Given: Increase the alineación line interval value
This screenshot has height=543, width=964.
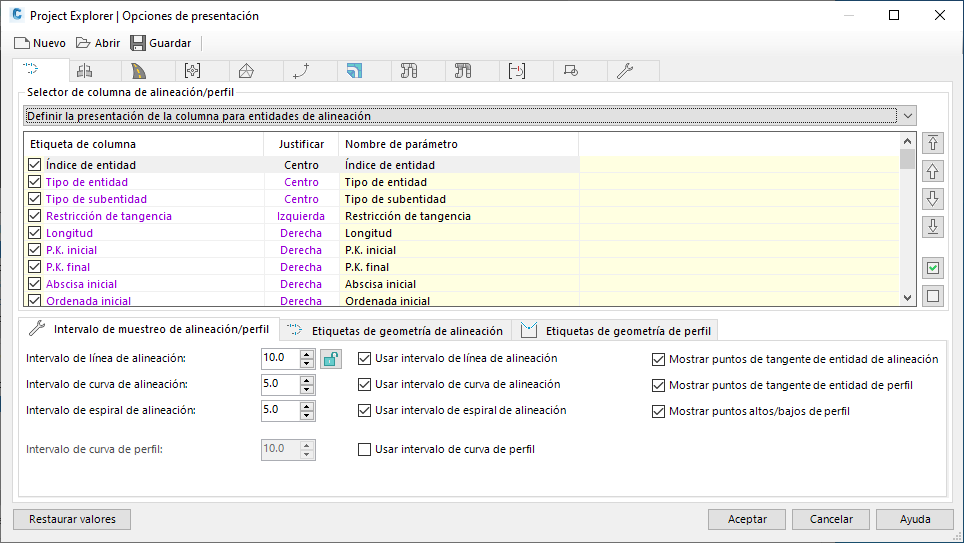Looking at the screenshot, I should coord(307,353).
